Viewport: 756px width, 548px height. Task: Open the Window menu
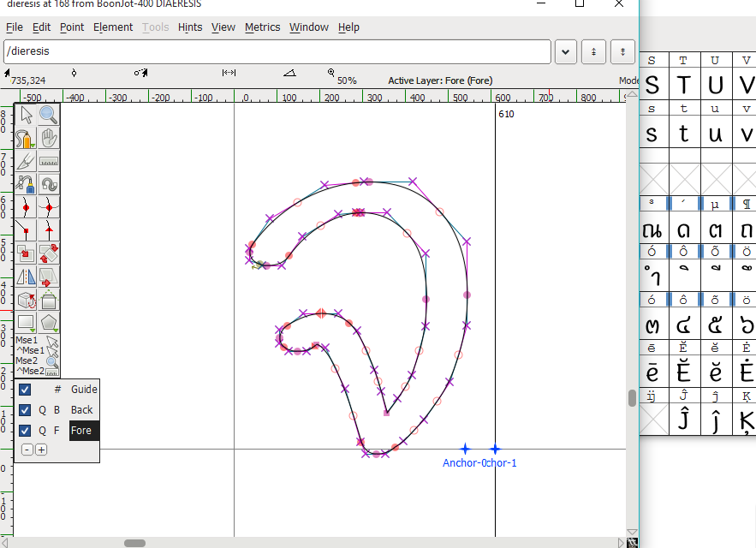(309, 27)
